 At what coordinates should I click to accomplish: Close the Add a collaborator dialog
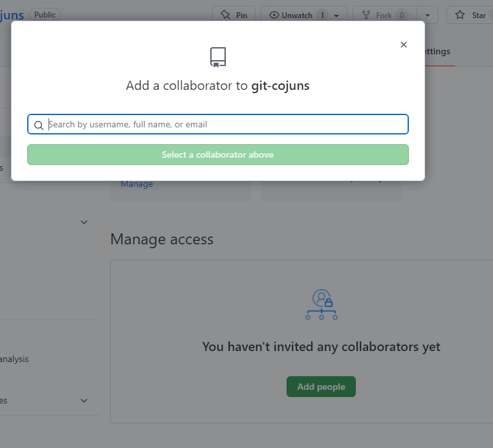coord(403,45)
